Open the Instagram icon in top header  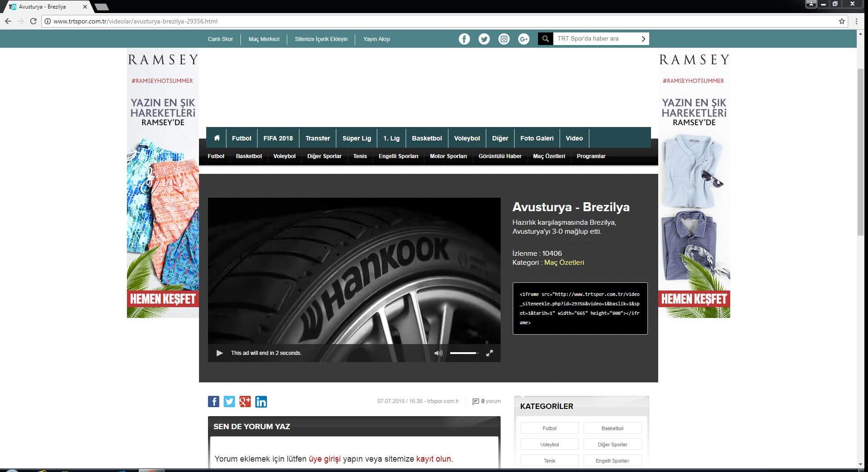click(504, 39)
